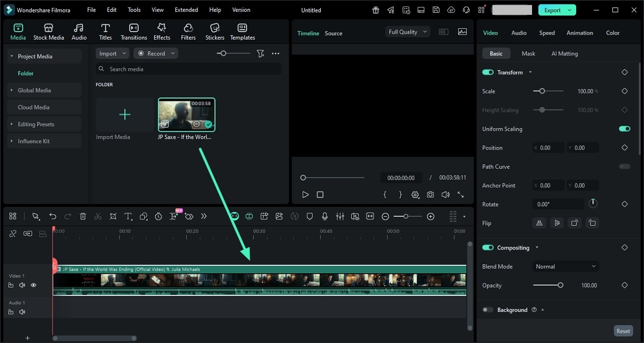644x343 pixels.
Task: Open the Full Quality dropdown
Action: [x=407, y=31]
